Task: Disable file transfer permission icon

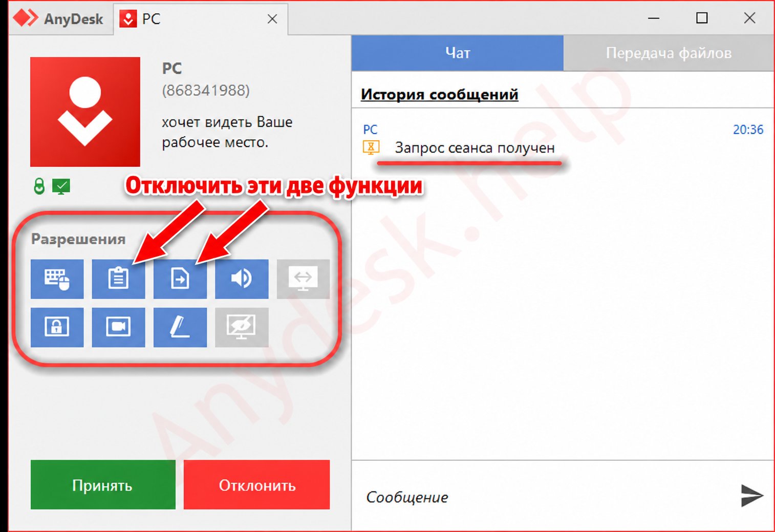Action: coord(180,279)
